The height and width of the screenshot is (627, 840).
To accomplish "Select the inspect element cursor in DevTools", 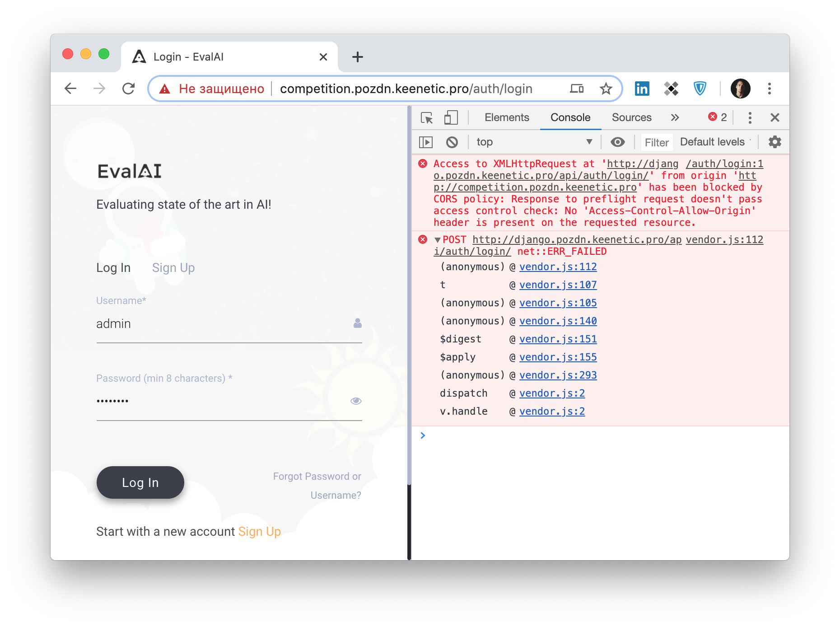I will coord(427,117).
